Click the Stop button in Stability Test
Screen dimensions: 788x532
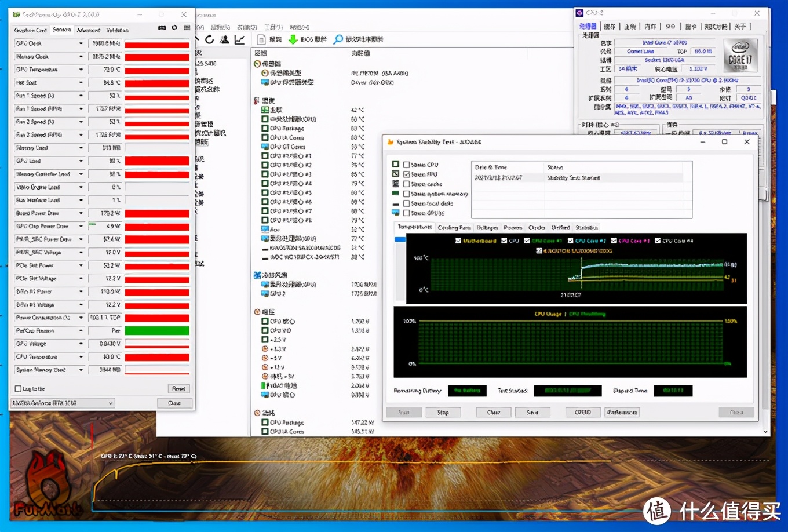pyautogui.click(x=443, y=413)
